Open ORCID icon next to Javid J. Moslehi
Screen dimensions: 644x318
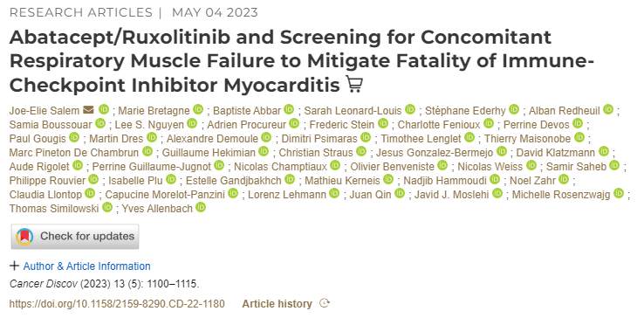497,193
